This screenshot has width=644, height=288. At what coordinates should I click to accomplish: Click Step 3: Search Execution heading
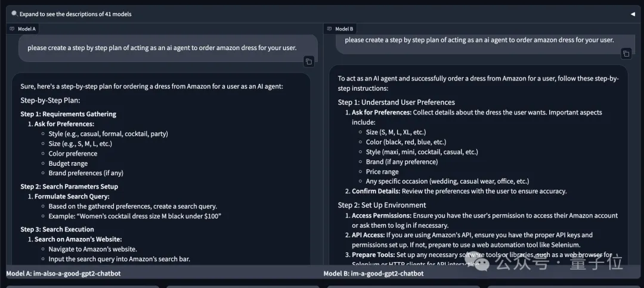[57, 229]
